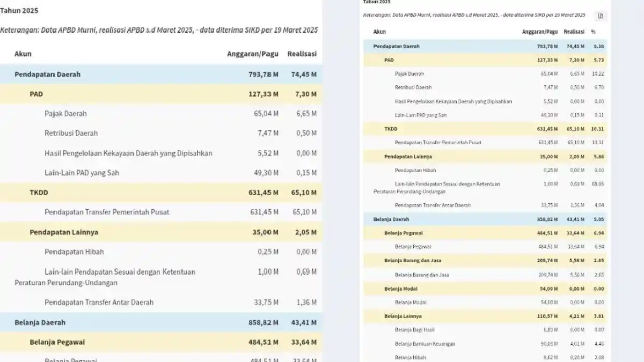644x362 pixels.
Task: Click the % column header
Action: 594,32
